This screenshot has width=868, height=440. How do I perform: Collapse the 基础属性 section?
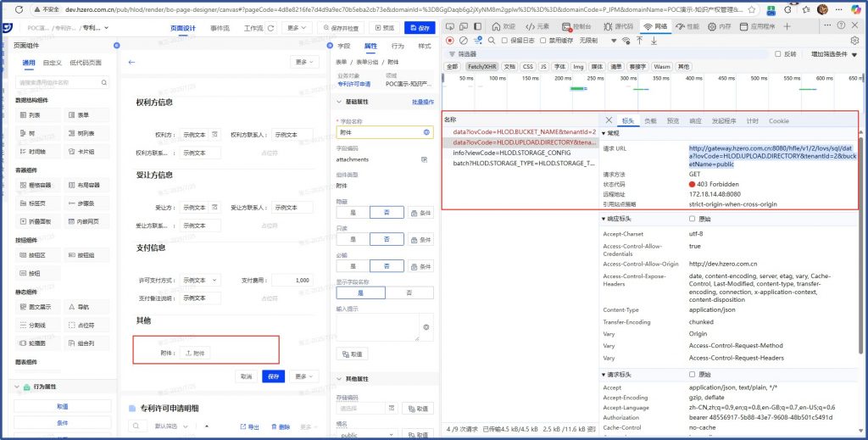coord(342,102)
